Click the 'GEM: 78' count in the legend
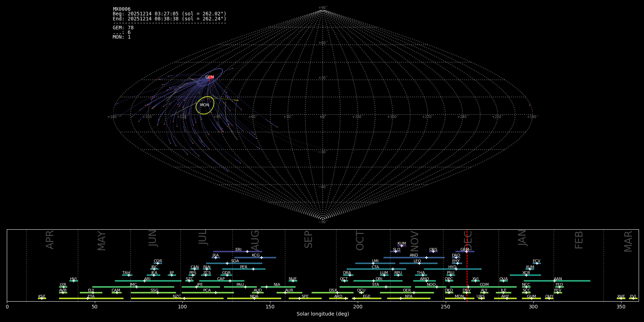 click(123, 28)
